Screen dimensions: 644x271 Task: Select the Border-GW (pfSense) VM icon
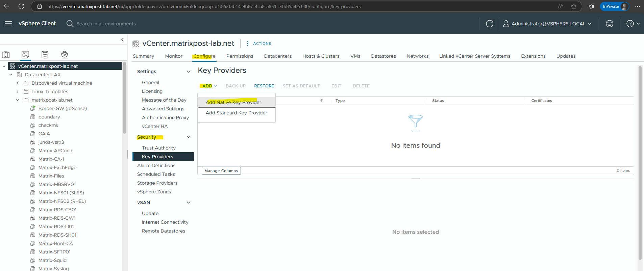pyautogui.click(x=33, y=108)
